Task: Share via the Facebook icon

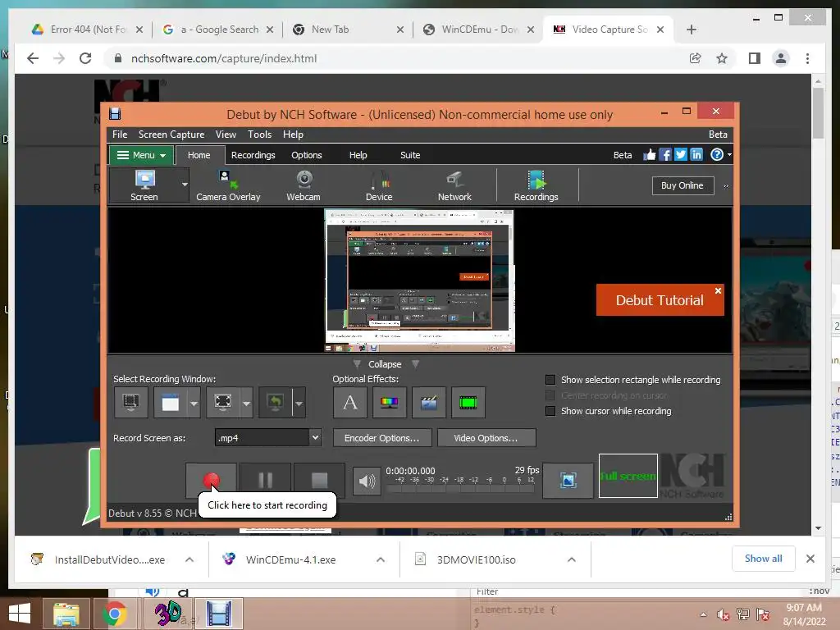Action: pos(664,155)
